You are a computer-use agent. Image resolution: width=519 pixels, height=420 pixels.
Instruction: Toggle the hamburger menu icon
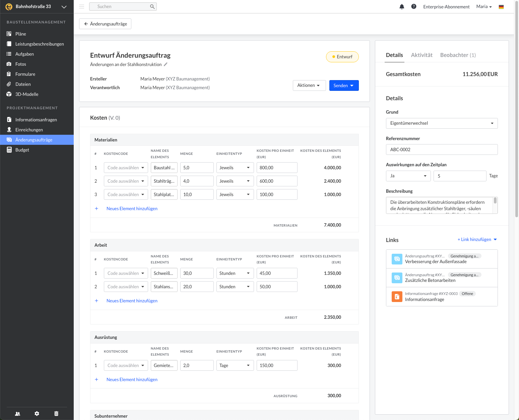pos(81,7)
